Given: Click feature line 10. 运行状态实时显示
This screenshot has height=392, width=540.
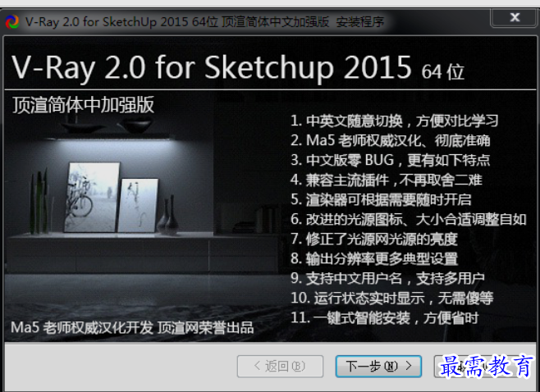Looking at the screenshot, I should pyautogui.click(x=392, y=298).
